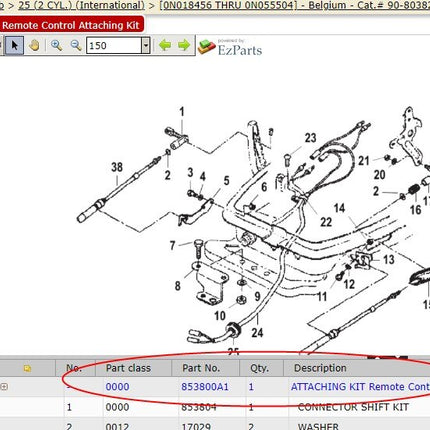Open the zoom level dropdown arrow
Image resolution: width=430 pixels, height=430 pixels.
click(x=146, y=45)
